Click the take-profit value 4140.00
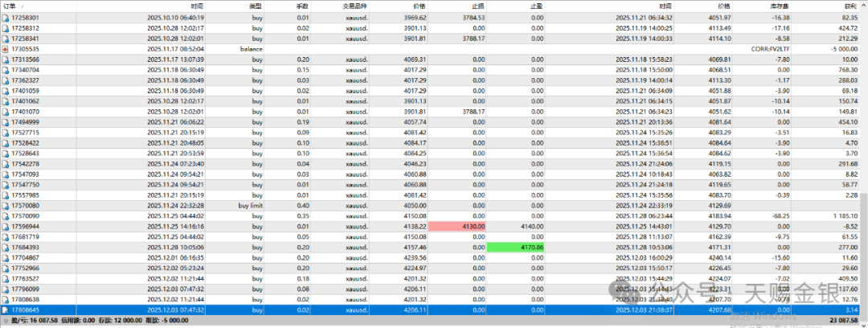 tap(532, 226)
